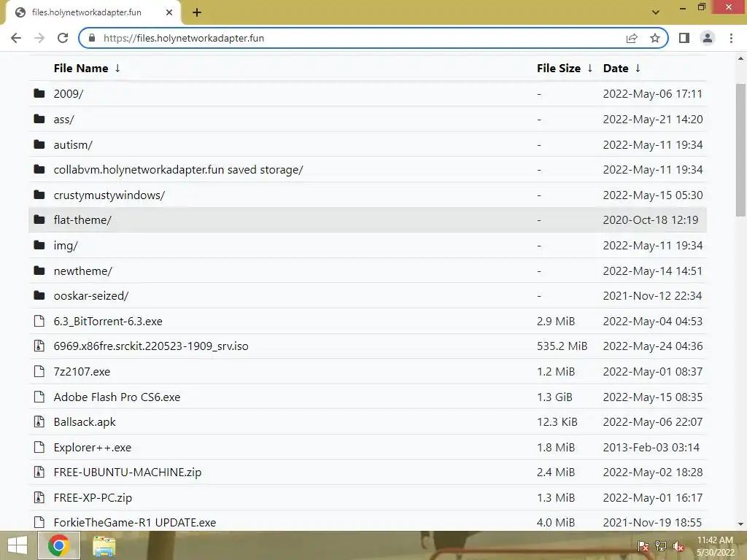The height and width of the screenshot is (560, 747).
Task: Download Explorer++.exe file
Action: click(x=93, y=448)
